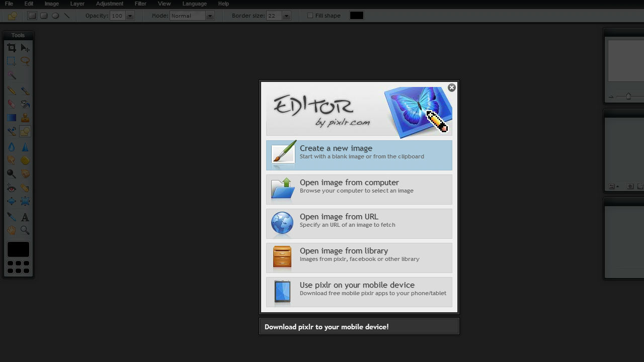The height and width of the screenshot is (362, 644).
Task: Click Create a new image
Action: coord(359,155)
